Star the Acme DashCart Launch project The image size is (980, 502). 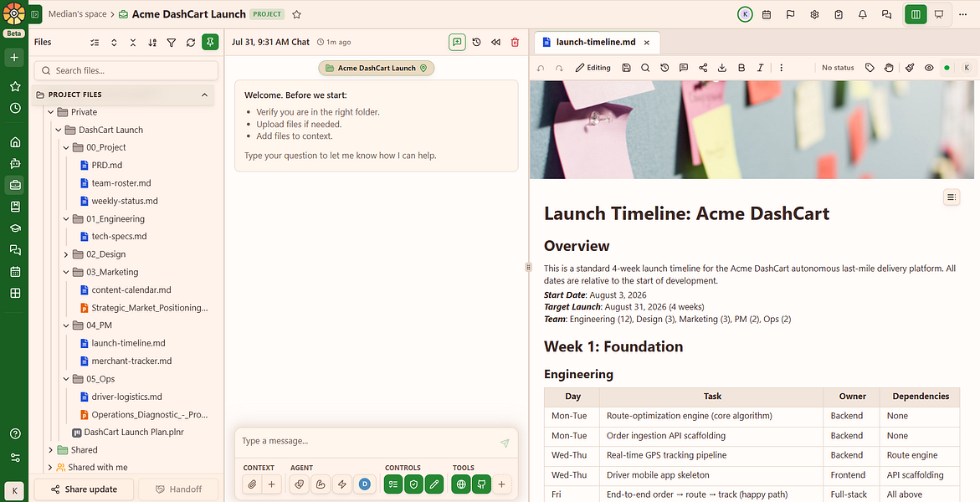pos(297,13)
